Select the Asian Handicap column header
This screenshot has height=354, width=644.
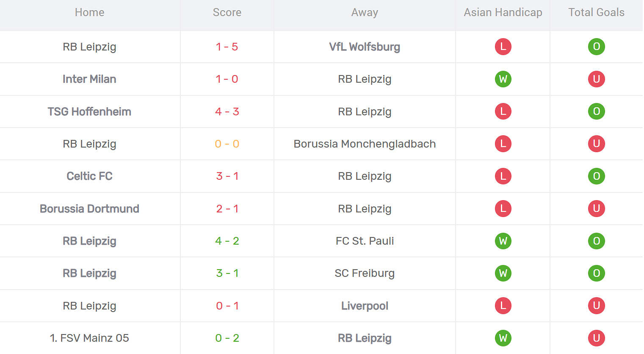click(503, 13)
